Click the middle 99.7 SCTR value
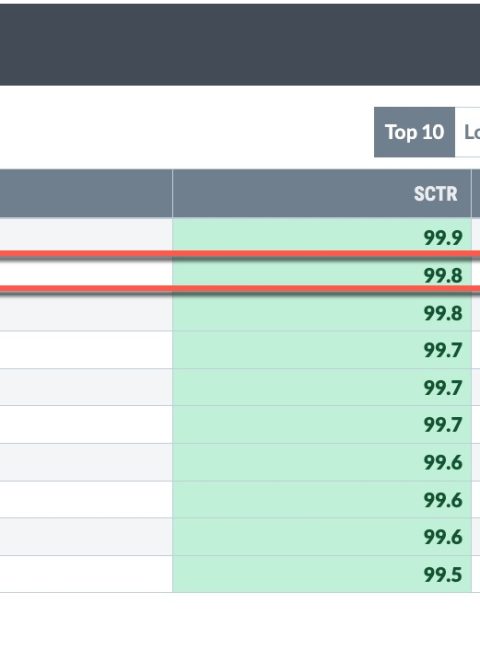Viewport: 480px width, 650px height. pyautogui.click(x=443, y=388)
